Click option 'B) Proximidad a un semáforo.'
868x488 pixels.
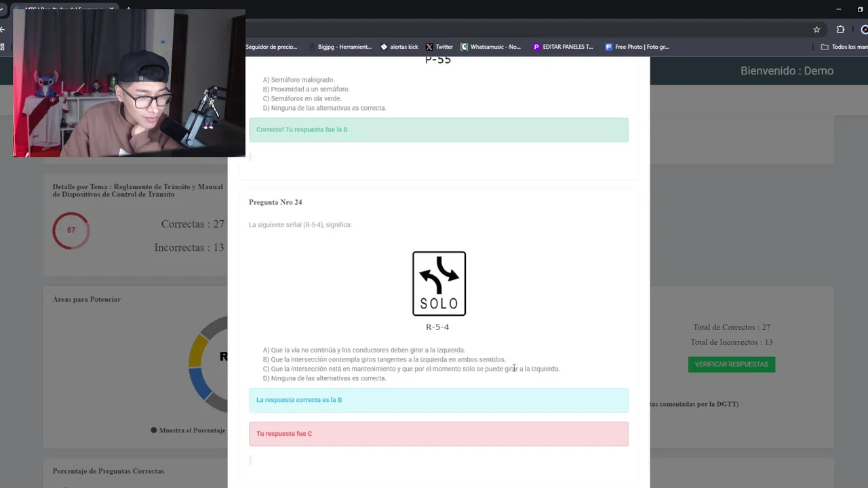click(306, 89)
